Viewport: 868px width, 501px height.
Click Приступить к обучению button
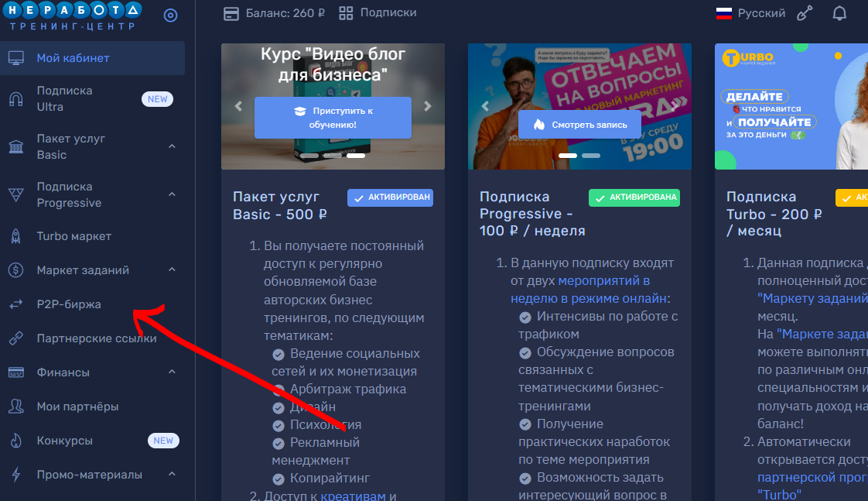coord(333,118)
